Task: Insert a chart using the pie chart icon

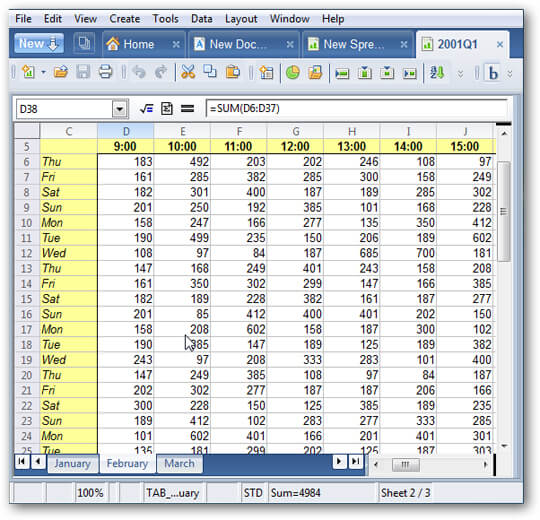Action: (x=293, y=72)
